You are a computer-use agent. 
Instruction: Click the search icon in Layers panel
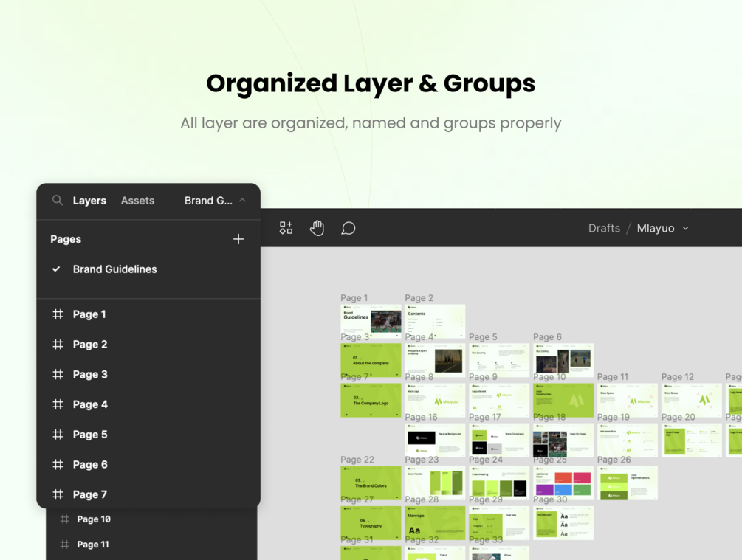[58, 200]
